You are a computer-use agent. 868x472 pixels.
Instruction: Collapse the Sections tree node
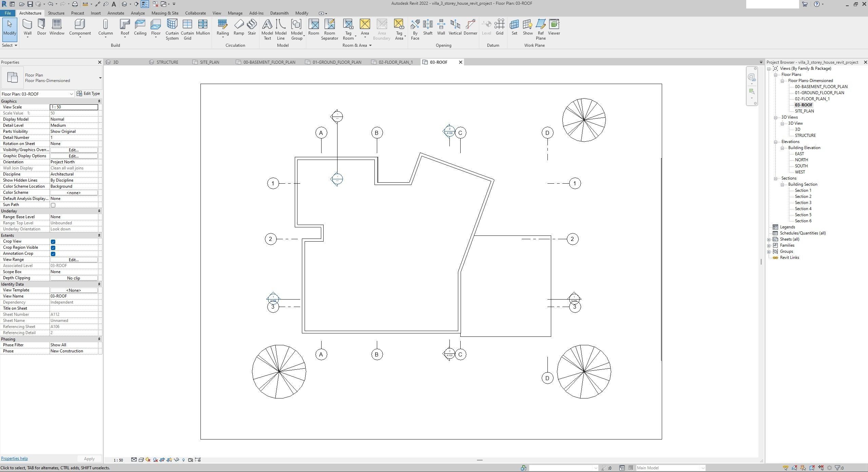click(776, 179)
